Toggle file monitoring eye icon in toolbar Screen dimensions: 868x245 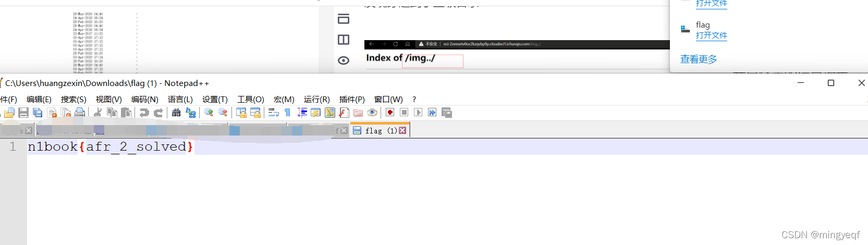click(372, 113)
